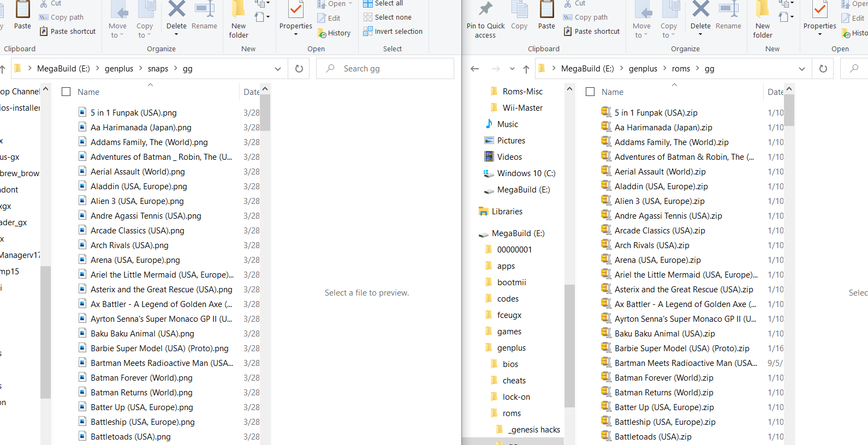
Task: Click Pin to Quick access in right window
Action: point(485,20)
